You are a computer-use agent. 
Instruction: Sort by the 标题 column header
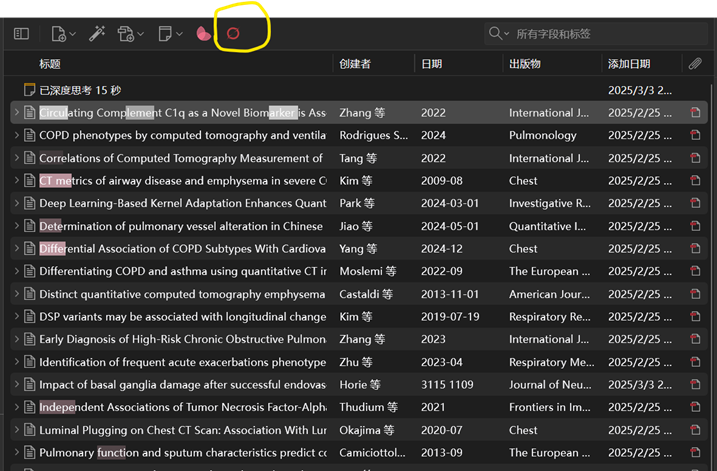pos(50,64)
